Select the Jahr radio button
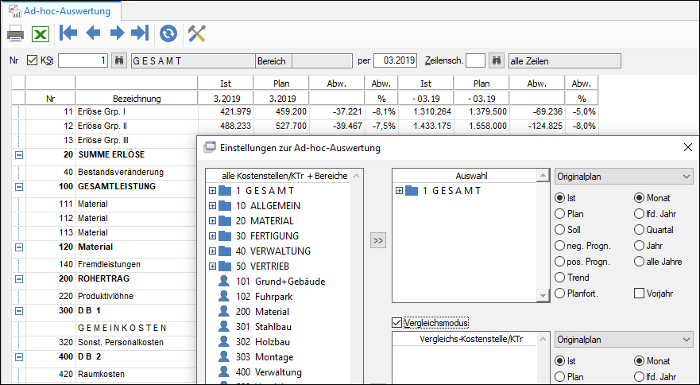The width and height of the screenshot is (700, 385). pyautogui.click(x=639, y=246)
